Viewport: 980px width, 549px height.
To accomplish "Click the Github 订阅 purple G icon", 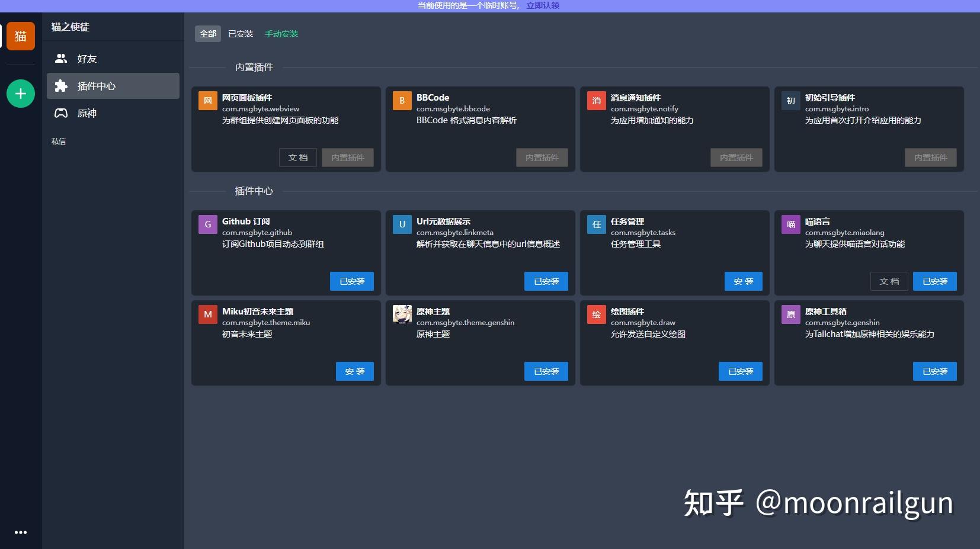I will (x=208, y=224).
